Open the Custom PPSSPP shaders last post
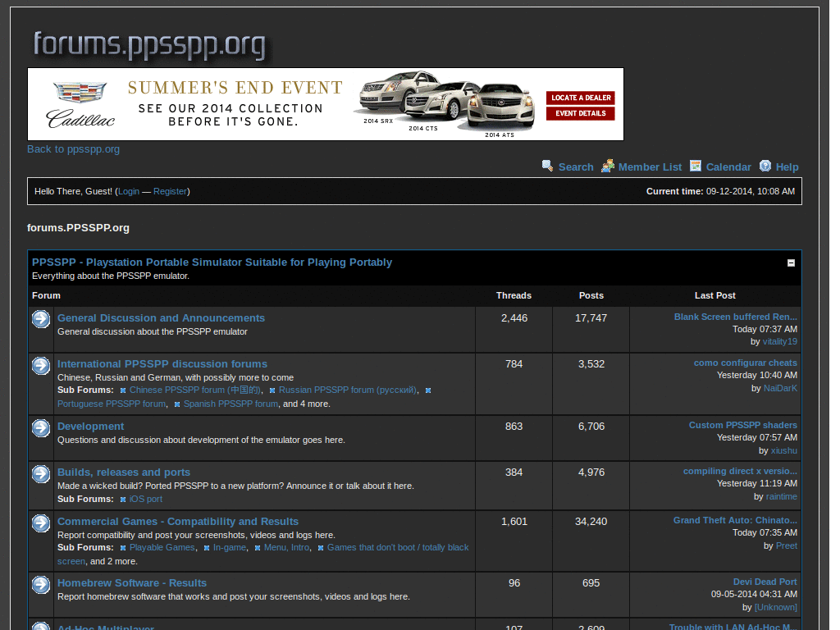The width and height of the screenshot is (840, 630). [x=742, y=425]
